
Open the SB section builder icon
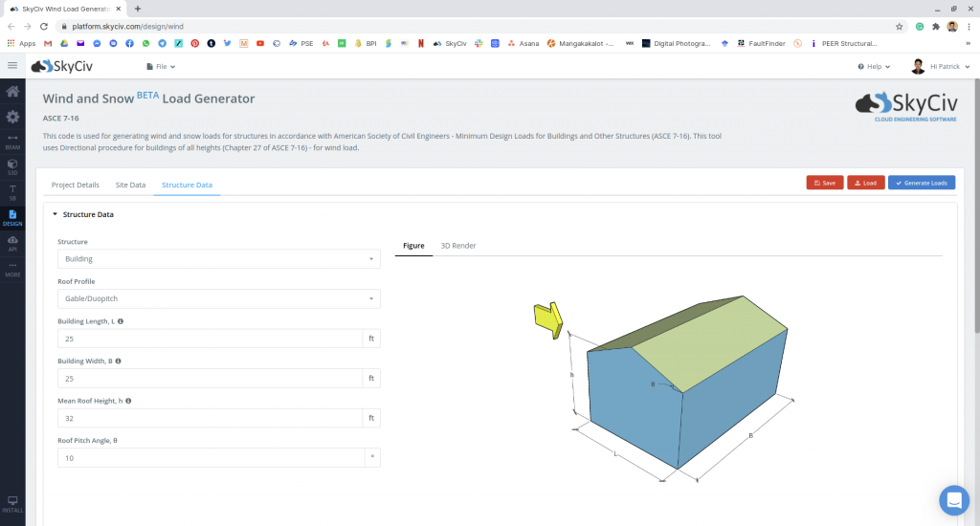(x=12, y=191)
